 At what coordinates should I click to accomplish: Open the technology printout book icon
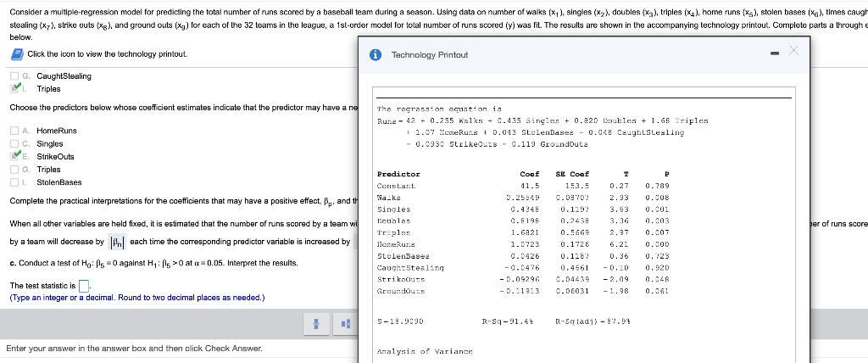coord(17,54)
